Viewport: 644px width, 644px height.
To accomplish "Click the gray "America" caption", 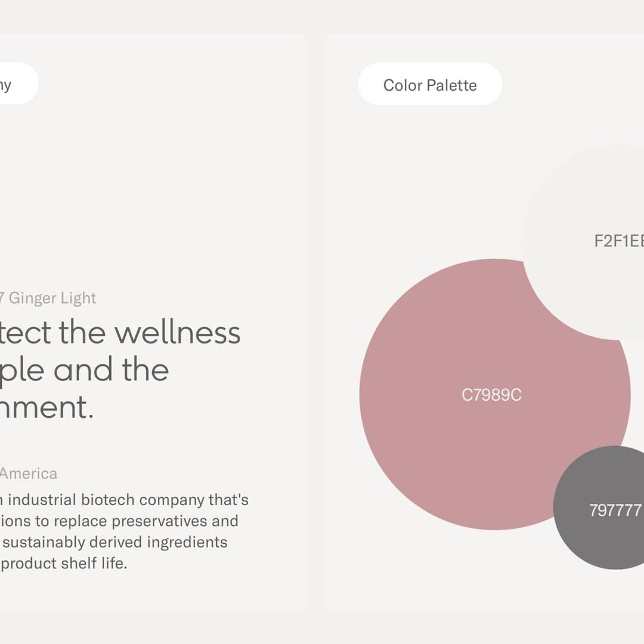I will pyautogui.click(x=29, y=473).
